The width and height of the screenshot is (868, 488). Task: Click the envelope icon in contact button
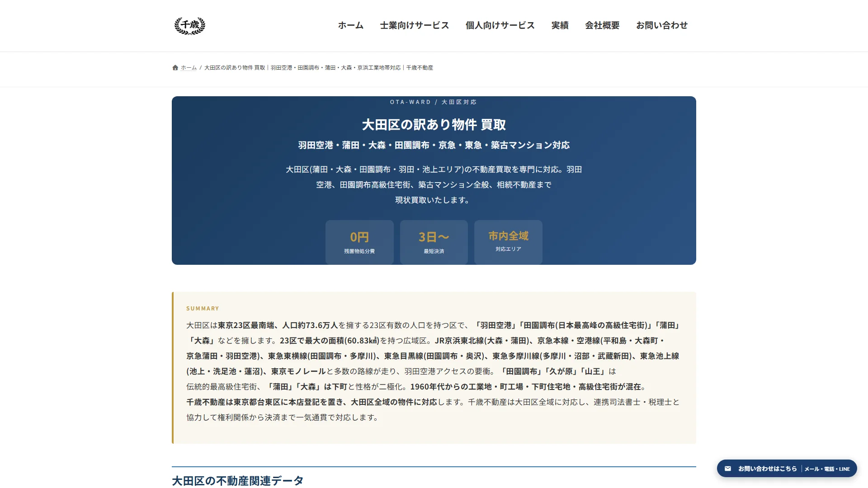pos(728,469)
